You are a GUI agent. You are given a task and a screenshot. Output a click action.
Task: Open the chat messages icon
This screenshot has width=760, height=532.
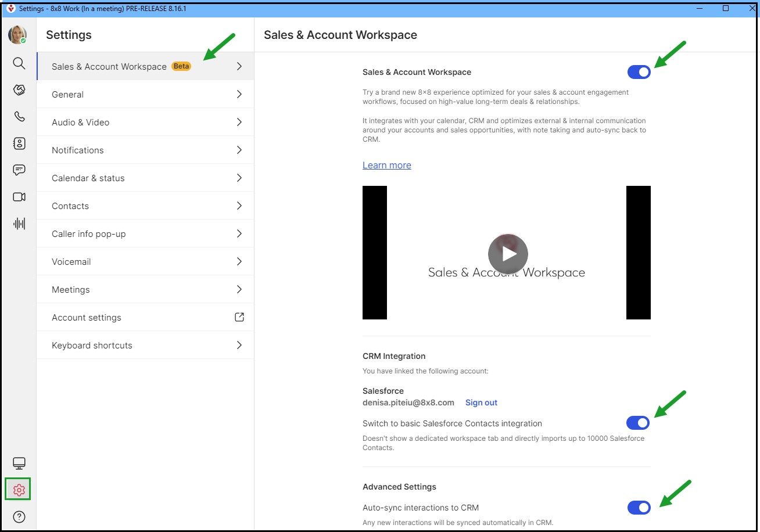pyautogui.click(x=19, y=170)
